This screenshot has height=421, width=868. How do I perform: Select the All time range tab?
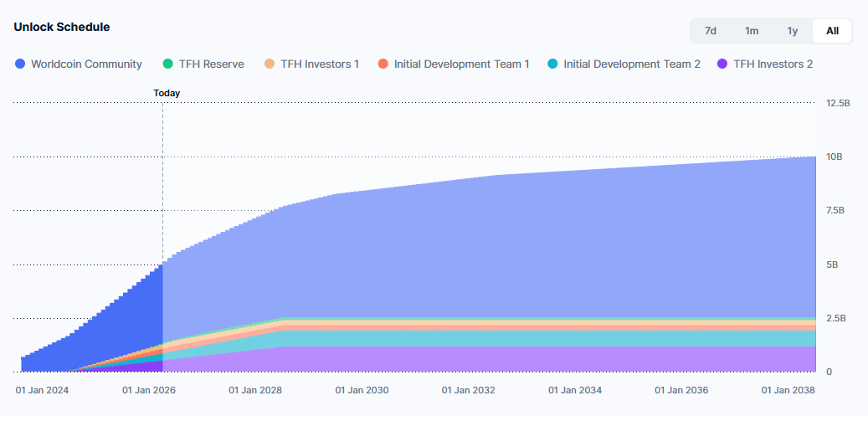coord(832,31)
